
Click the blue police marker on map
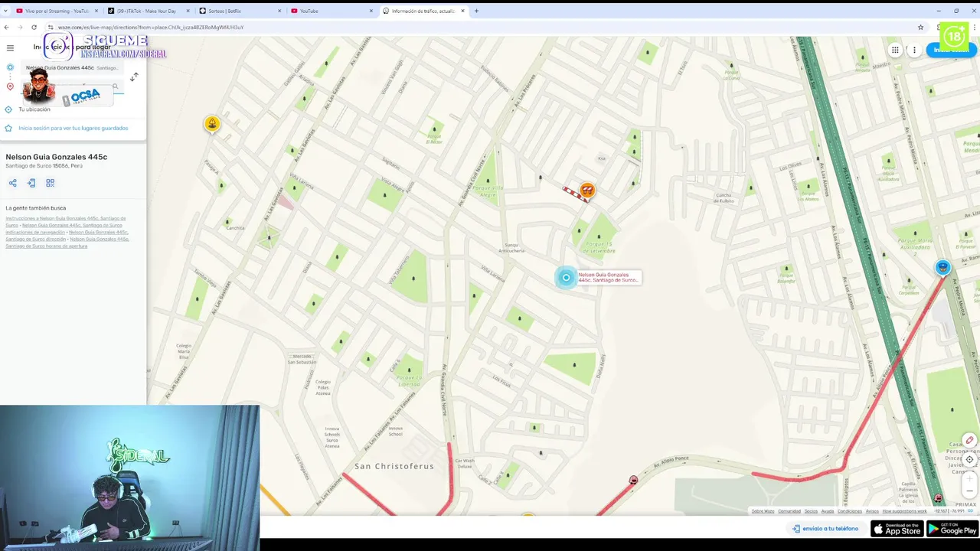coord(942,267)
